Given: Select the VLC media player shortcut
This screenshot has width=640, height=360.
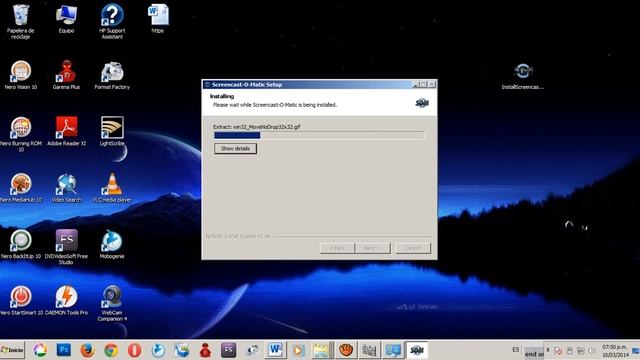Looking at the screenshot, I should pos(112,188).
